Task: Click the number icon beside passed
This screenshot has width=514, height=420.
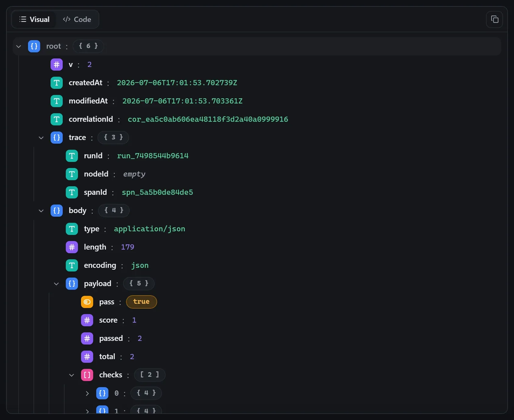Action: 87,338
